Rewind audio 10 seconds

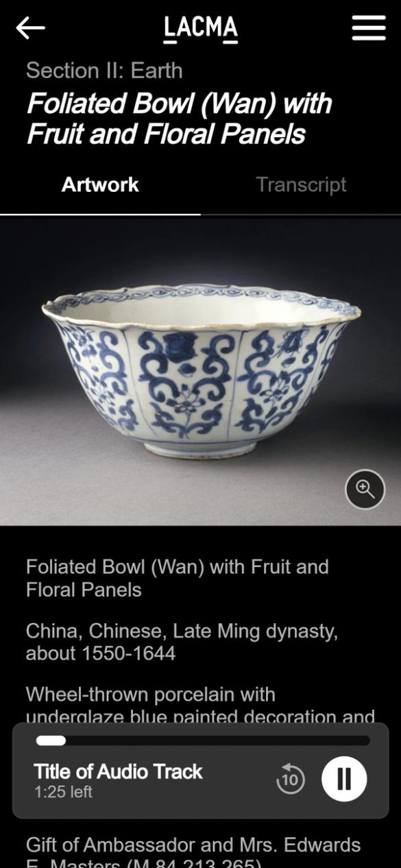point(290,780)
